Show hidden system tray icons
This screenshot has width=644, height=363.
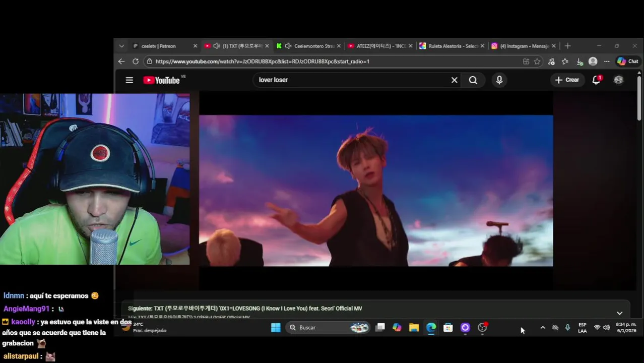(543, 328)
